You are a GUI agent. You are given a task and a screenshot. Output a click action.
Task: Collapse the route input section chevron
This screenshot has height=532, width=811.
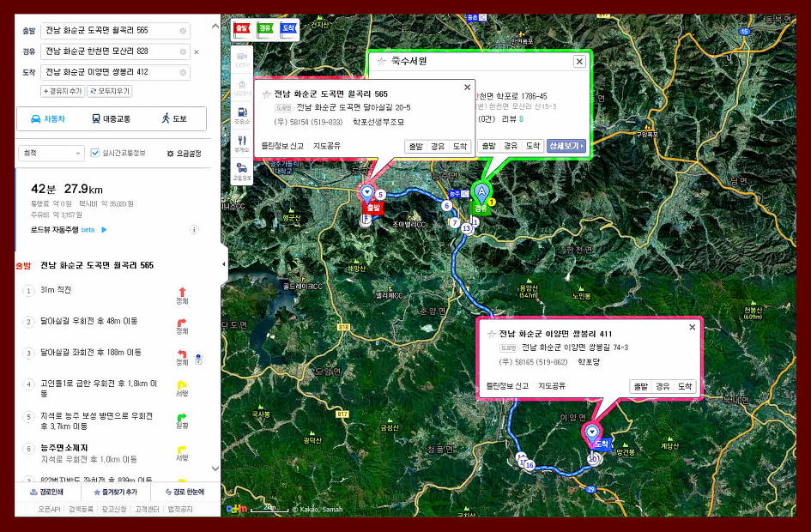tap(215, 27)
